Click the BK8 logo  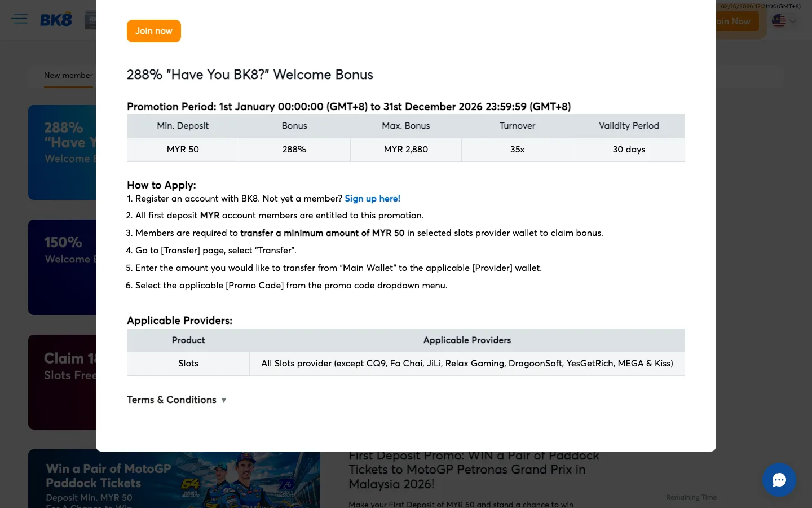(56, 20)
